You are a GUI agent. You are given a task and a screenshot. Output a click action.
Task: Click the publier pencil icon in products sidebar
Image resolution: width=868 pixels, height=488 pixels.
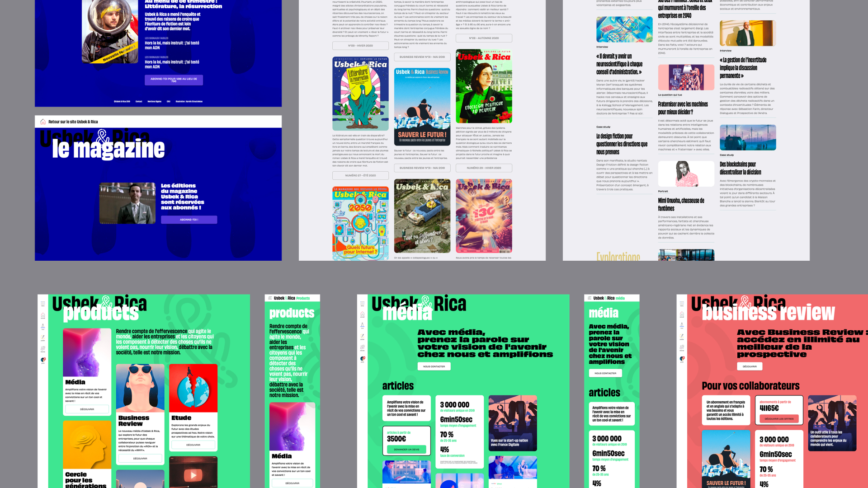pos(43,337)
